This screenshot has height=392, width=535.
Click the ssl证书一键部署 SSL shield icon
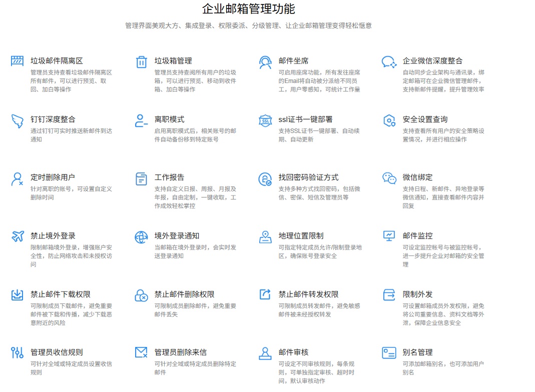(x=265, y=120)
